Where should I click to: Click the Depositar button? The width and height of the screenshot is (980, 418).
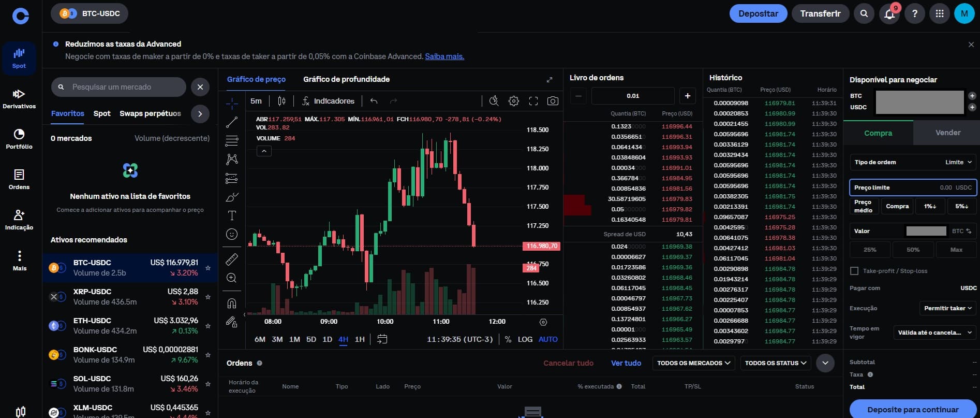(758, 13)
